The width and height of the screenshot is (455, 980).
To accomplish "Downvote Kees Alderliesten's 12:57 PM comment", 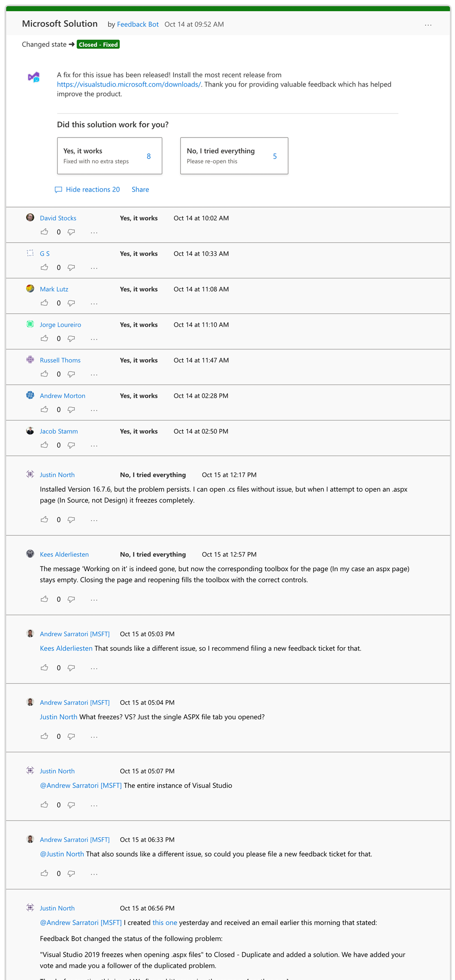I will pyautogui.click(x=71, y=599).
